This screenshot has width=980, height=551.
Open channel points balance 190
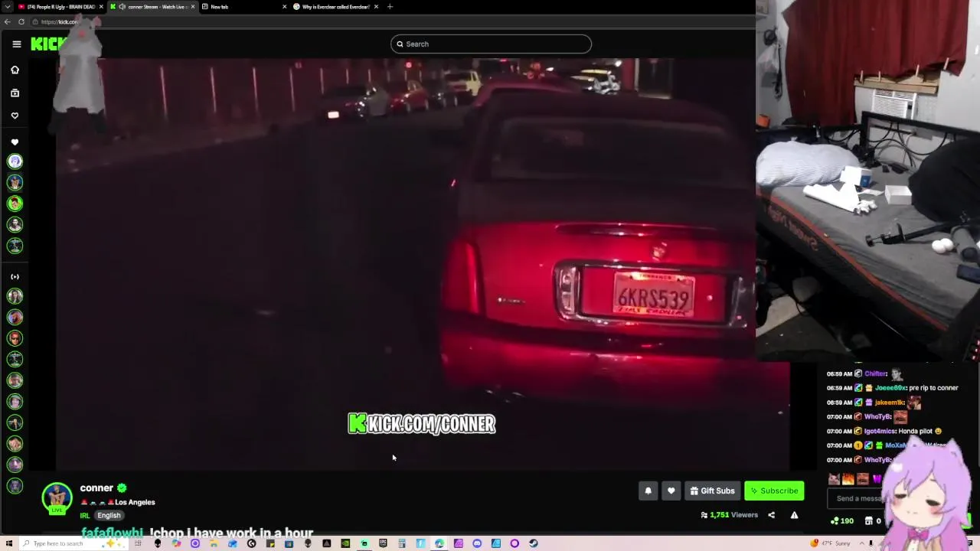click(x=841, y=521)
